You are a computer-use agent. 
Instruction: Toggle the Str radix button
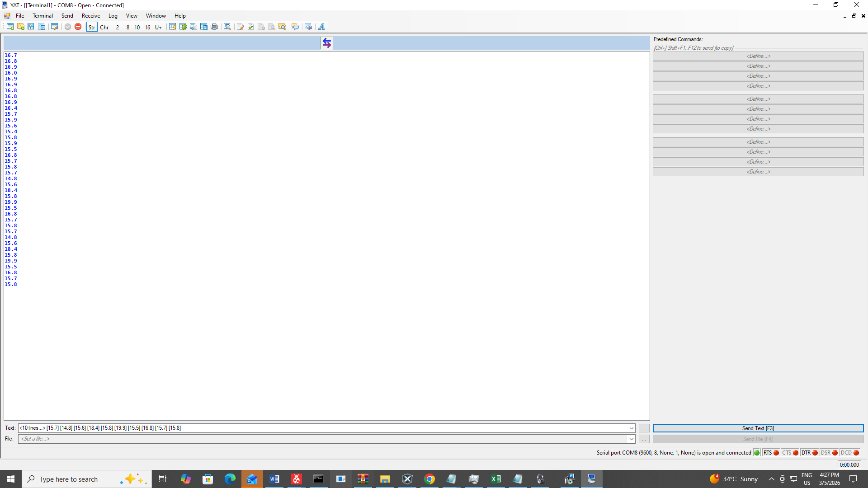click(92, 27)
